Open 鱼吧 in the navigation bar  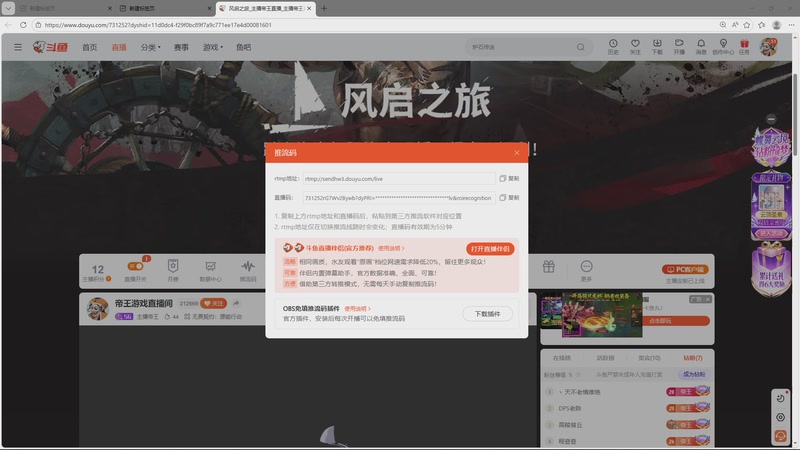click(x=243, y=47)
